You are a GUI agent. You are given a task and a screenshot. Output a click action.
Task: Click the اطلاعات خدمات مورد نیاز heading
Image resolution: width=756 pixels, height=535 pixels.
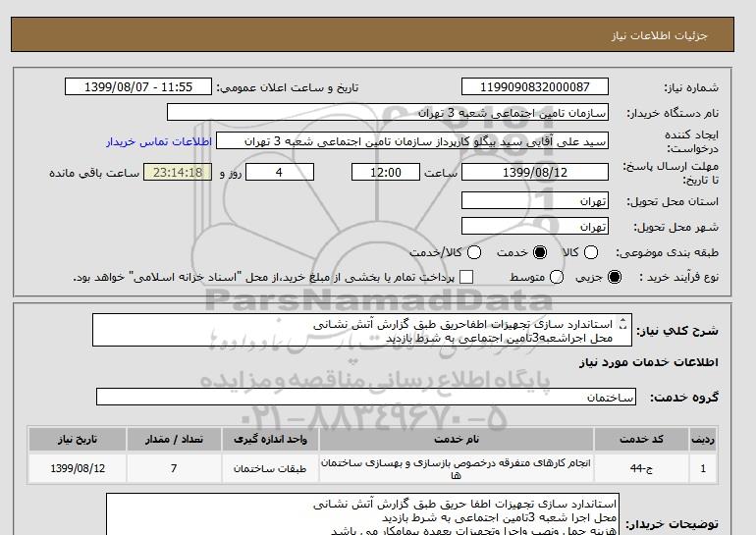click(648, 362)
